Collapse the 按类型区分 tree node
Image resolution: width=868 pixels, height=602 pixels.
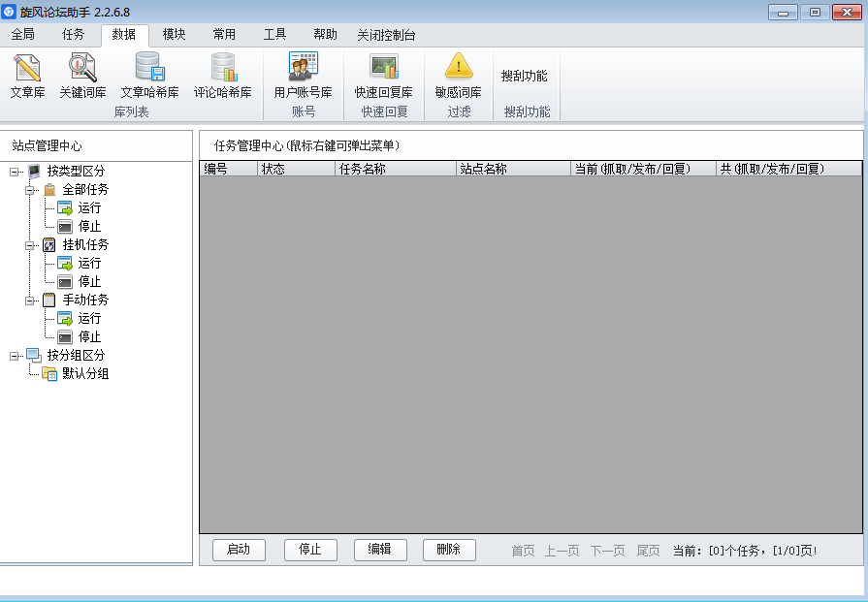14,172
